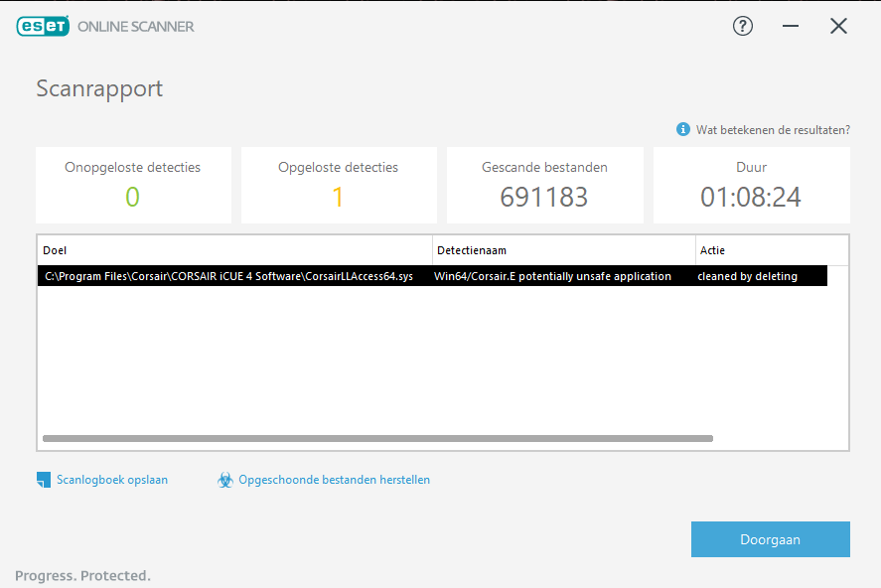Click the 'Scanrapport' heading
This screenshot has height=588, width=881.
(99, 88)
